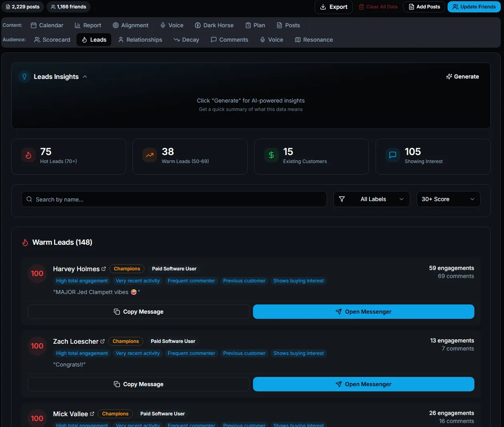Open the Voice tab in Content row

172,25
